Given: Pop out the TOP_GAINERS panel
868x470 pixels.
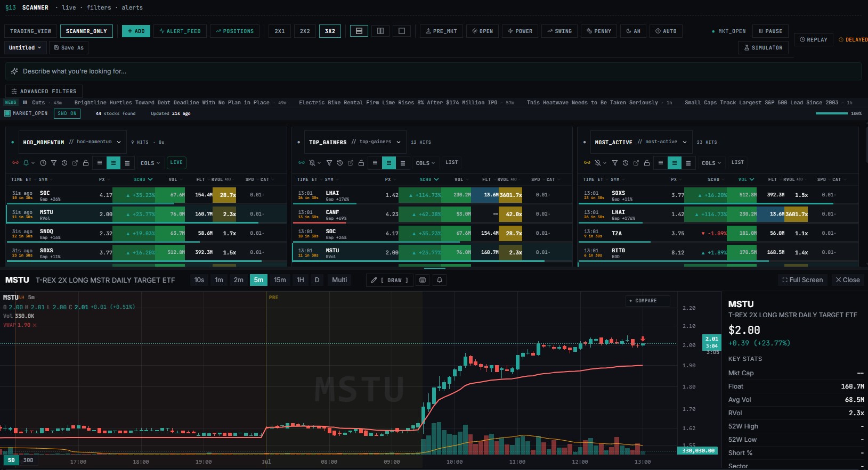Looking at the screenshot, I should (x=351, y=163).
